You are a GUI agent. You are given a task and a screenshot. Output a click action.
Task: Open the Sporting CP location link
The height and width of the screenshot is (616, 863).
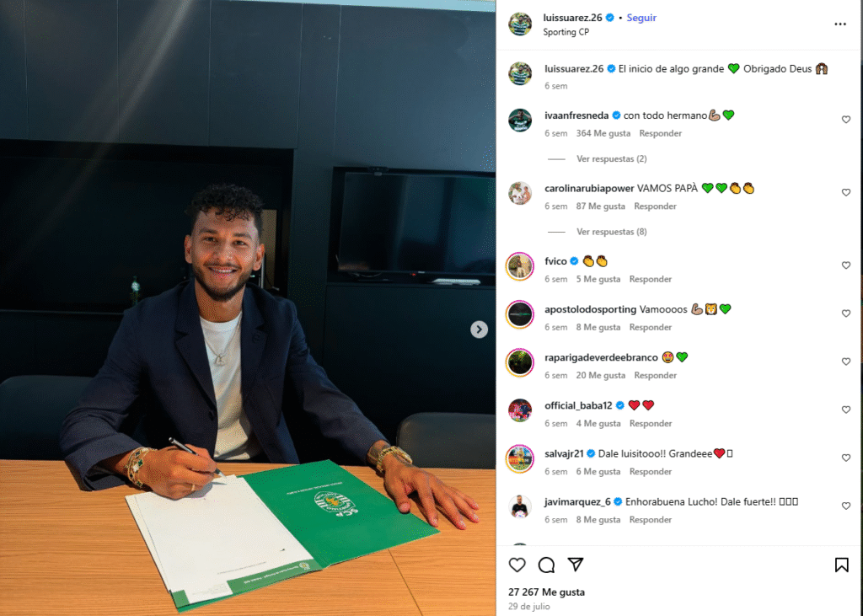pos(566,32)
